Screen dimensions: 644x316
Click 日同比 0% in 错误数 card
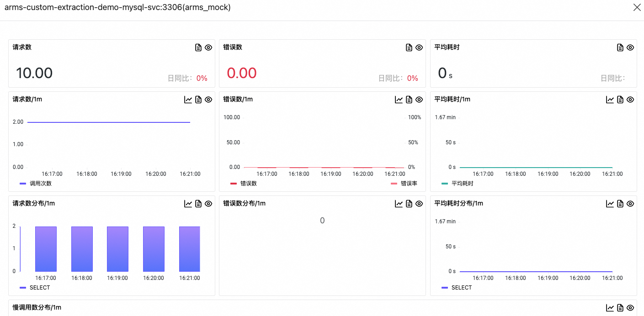tap(398, 79)
